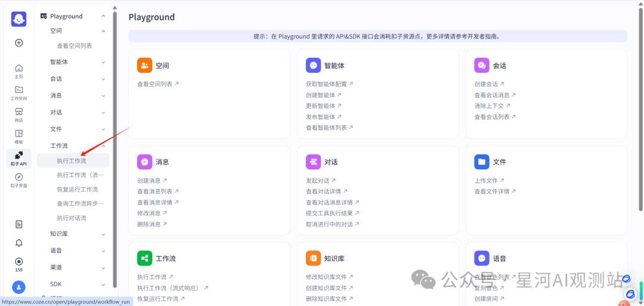Open 取消进行中的对话 link
644x306 pixels.
tap(333, 224)
